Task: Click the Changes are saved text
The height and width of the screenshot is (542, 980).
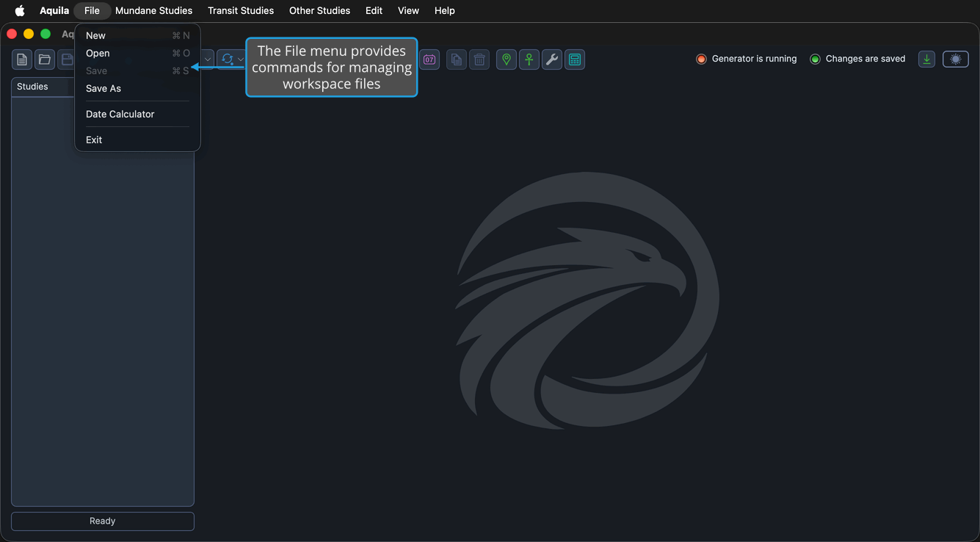Action: coord(865,59)
